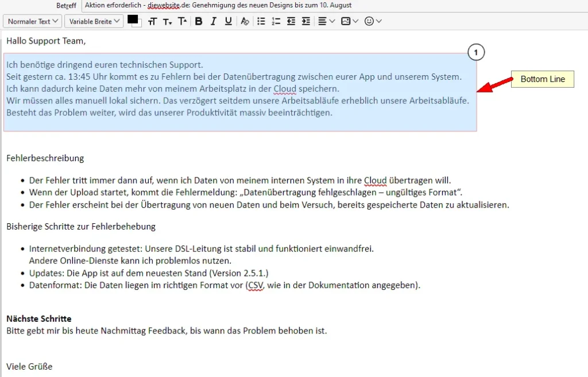The width and height of the screenshot is (588, 377).
Task: Open the Normaler Text style dropdown
Action: coord(32,21)
